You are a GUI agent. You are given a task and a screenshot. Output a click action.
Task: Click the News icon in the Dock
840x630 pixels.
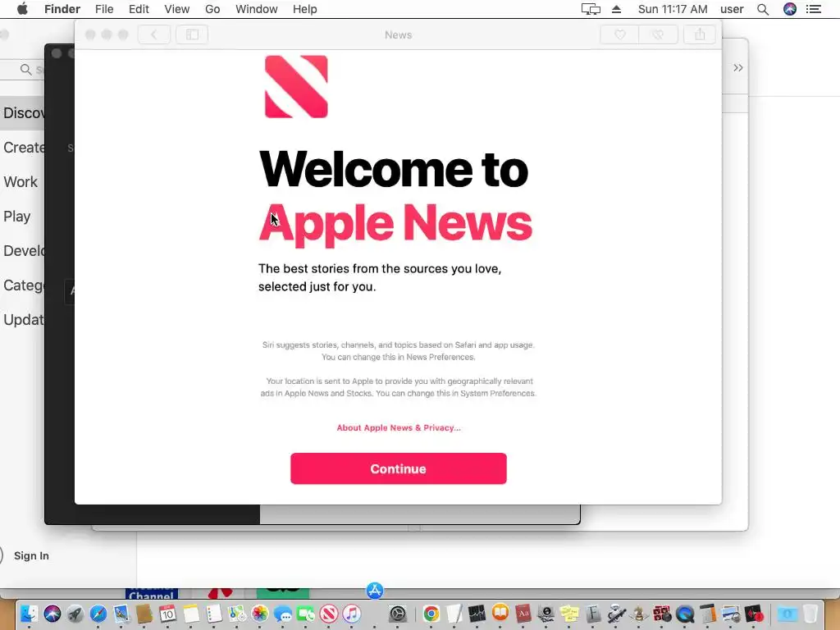coord(329,614)
